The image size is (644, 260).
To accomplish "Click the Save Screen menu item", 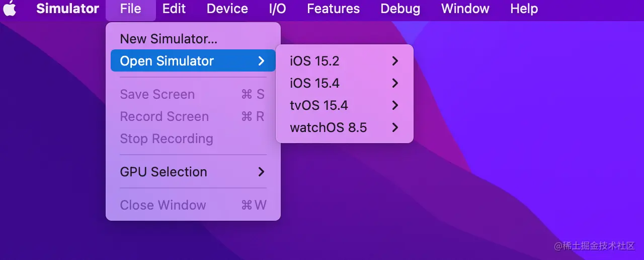I will click(x=193, y=94).
